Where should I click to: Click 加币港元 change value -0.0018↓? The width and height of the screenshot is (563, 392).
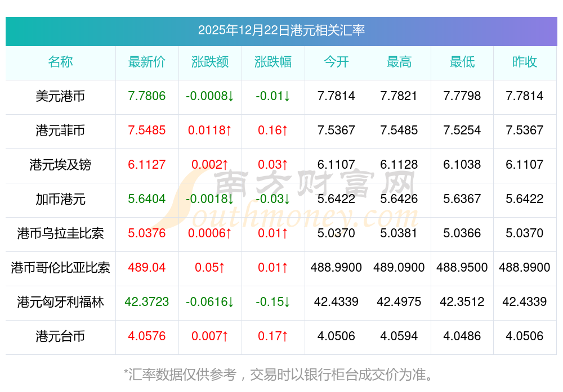pos(210,199)
